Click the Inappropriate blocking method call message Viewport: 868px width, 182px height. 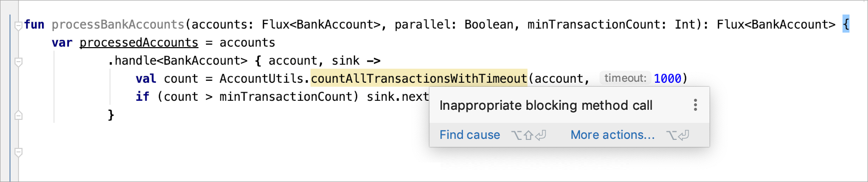(546, 105)
